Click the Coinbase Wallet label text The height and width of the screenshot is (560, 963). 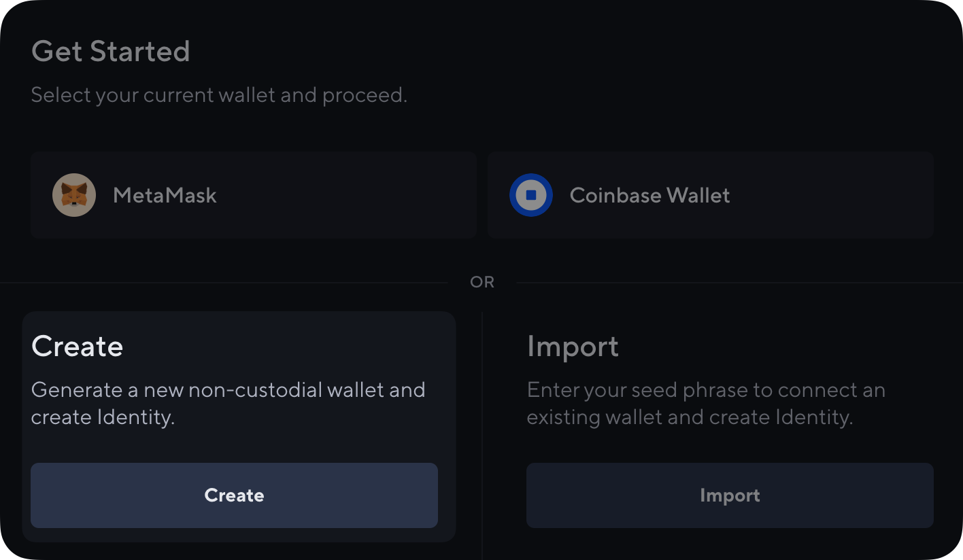(649, 195)
